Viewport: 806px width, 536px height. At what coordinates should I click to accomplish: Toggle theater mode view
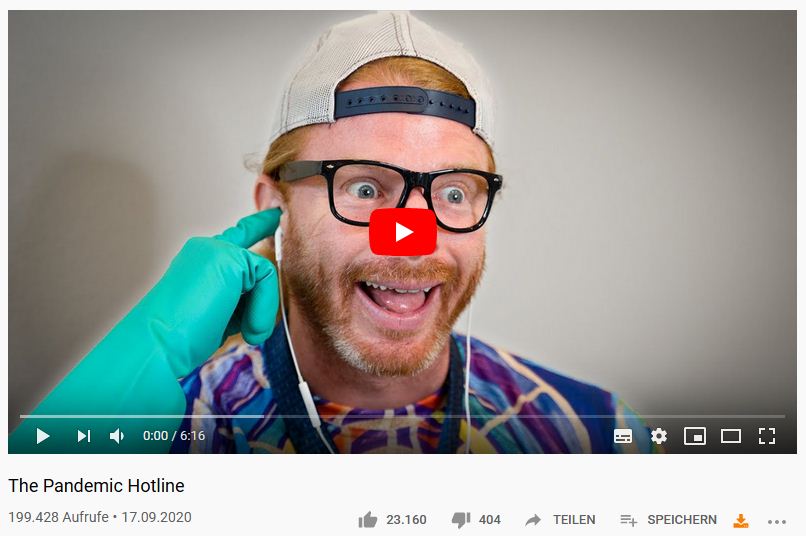pos(730,436)
